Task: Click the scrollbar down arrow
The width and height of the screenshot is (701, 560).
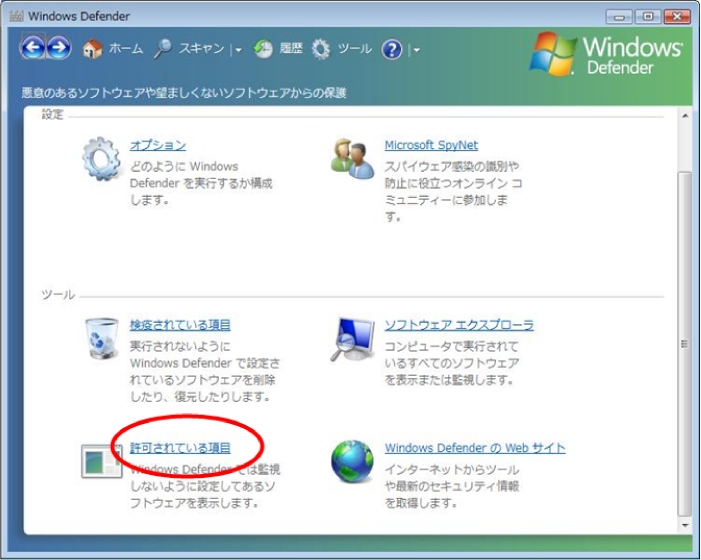Action: point(684,524)
